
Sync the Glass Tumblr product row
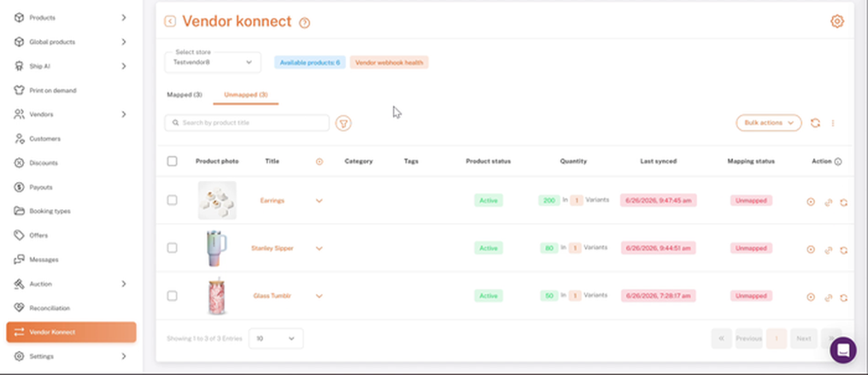843,297
